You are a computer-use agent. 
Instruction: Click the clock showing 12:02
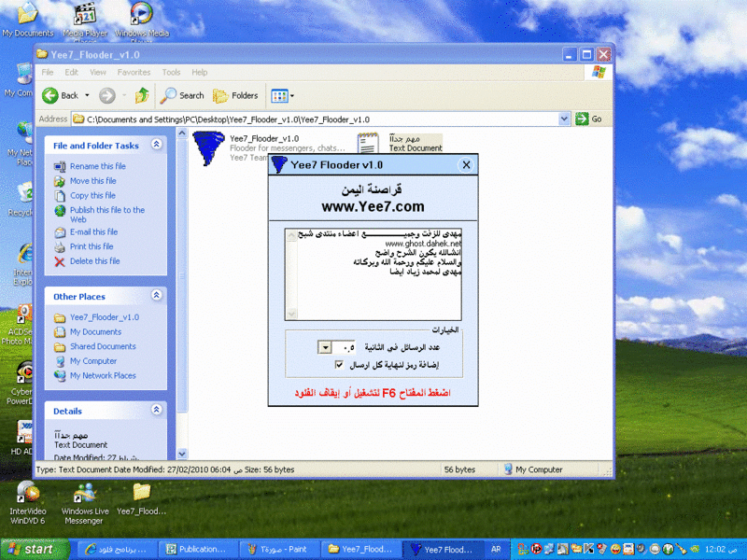(x=720, y=550)
